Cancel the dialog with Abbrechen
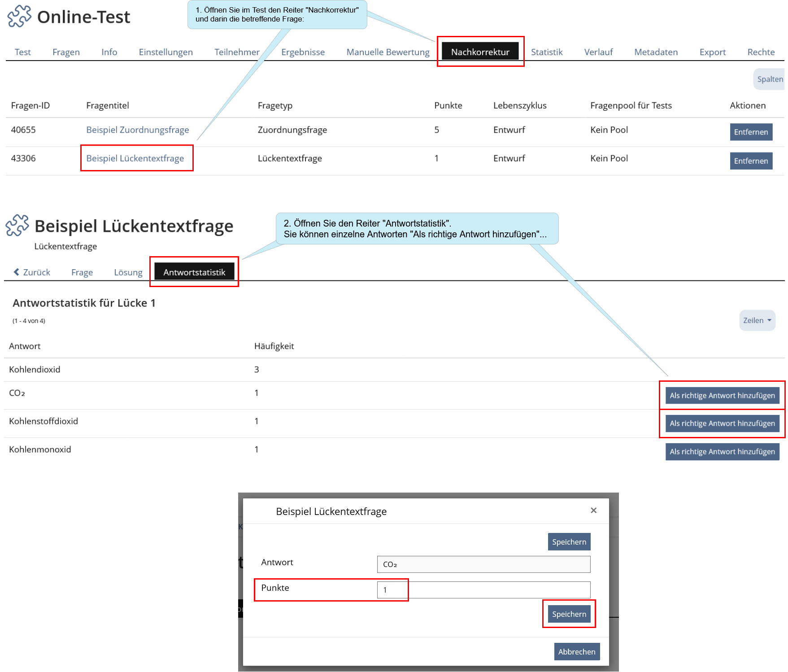 (576, 652)
